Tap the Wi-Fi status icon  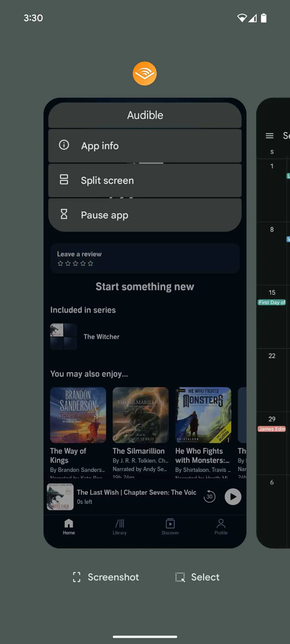pos(242,18)
